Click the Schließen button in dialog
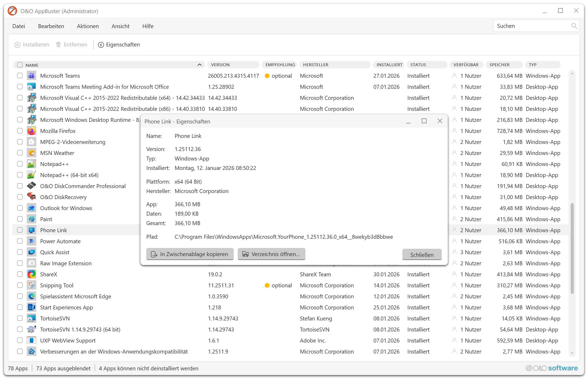The width and height of the screenshot is (588, 379). (x=422, y=255)
